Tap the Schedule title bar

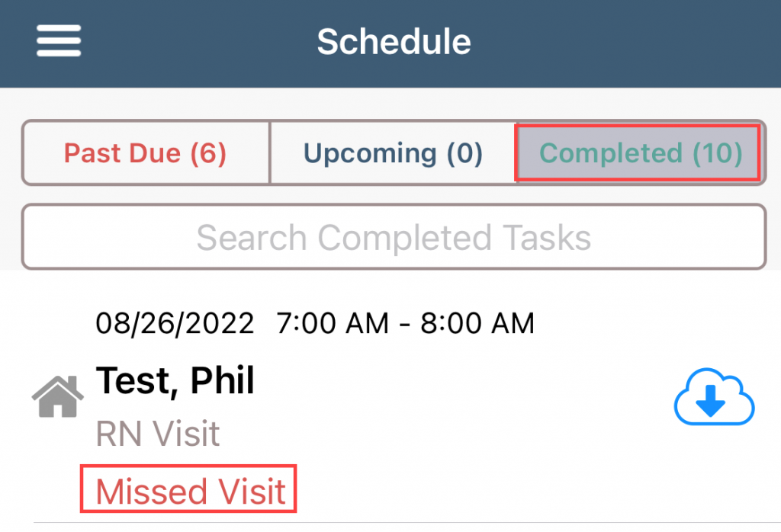(394, 42)
